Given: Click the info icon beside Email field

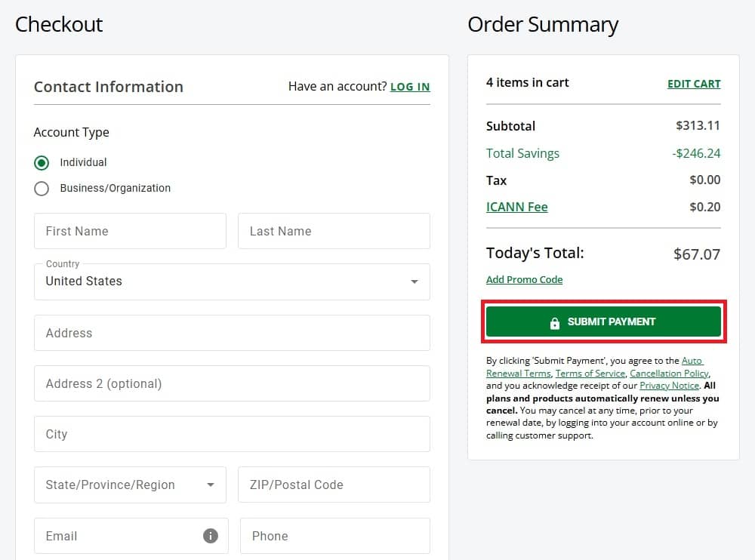Looking at the screenshot, I should 211,536.
